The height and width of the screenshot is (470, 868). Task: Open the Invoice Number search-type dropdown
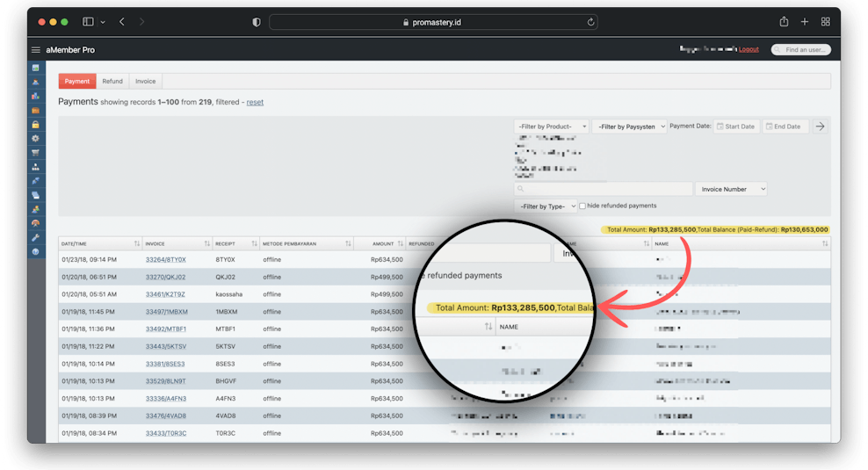point(731,189)
